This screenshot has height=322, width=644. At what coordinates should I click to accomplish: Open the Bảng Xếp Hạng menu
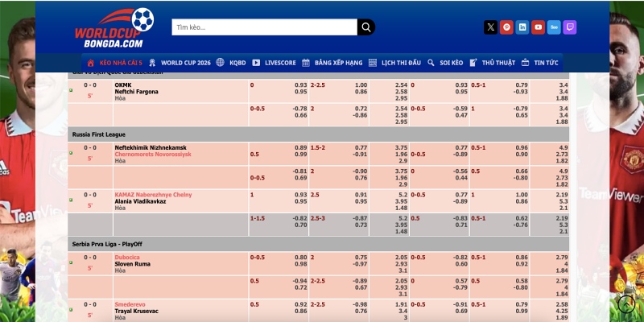pyautogui.click(x=338, y=62)
